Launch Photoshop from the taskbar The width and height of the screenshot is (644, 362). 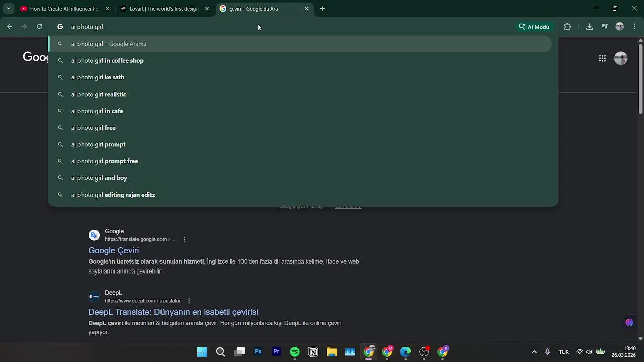pos(258,352)
